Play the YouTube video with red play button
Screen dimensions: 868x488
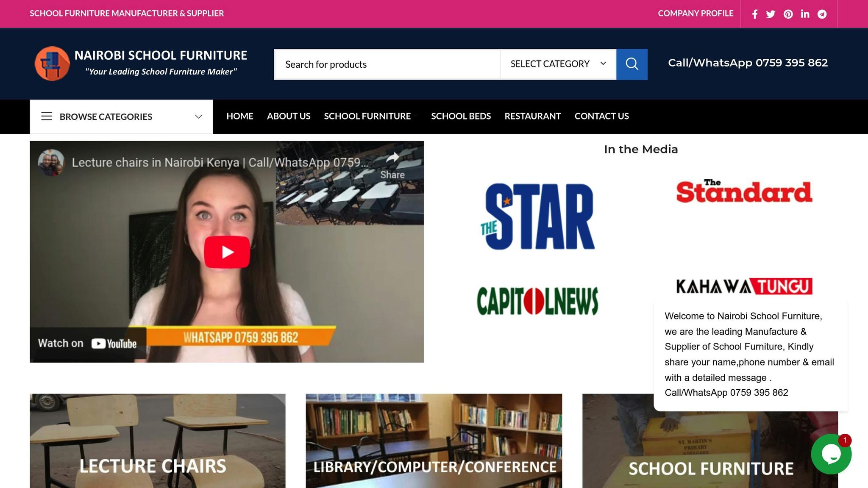[227, 252]
